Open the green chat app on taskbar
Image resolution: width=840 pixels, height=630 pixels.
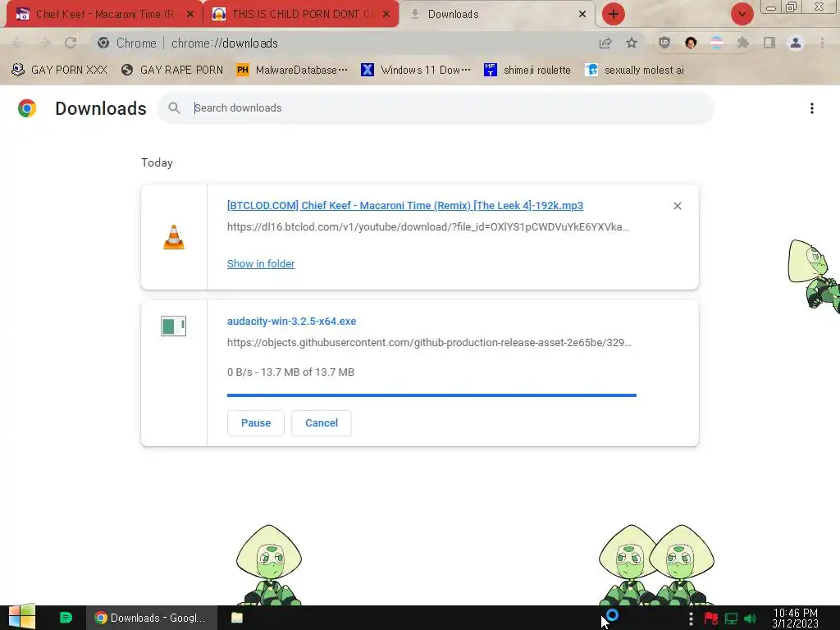(x=66, y=617)
